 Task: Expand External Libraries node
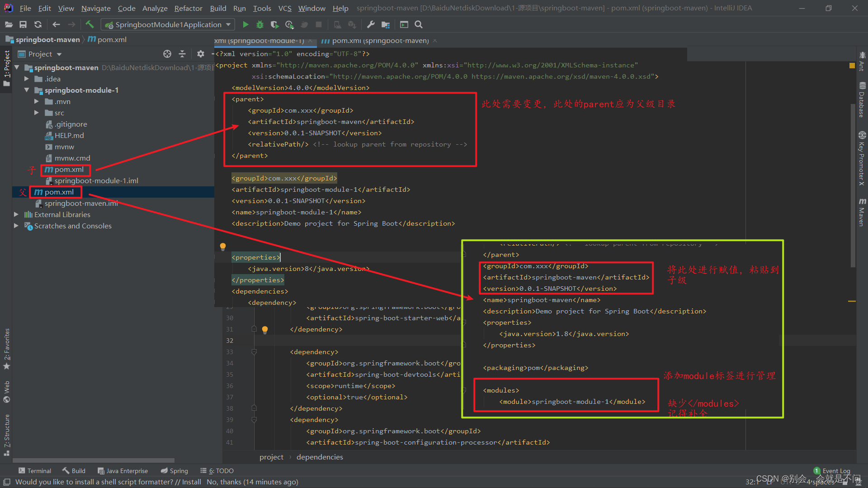coord(16,214)
